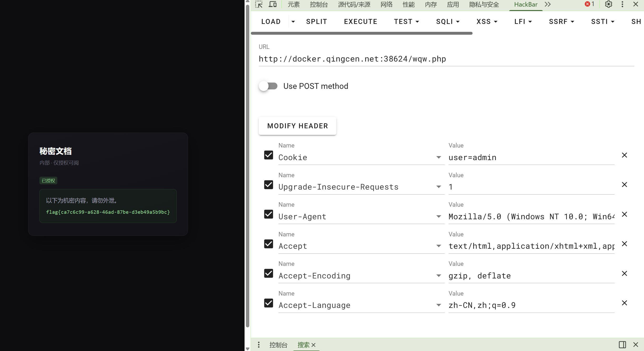Switch to the 网络 tab
The height and width of the screenshot is (351, 644).
tap(386, 4)
